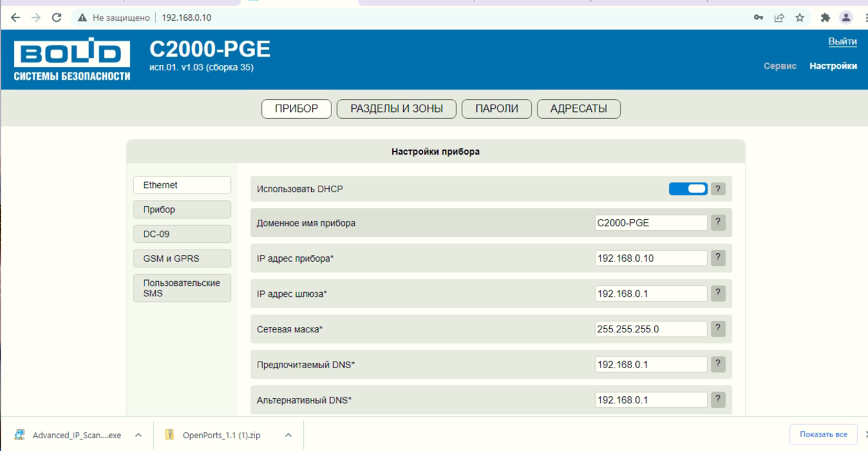868x451 pixels.
Task: Click OpenPorts zip file icon
Action: pyautogui.click(x=170, y=435)
